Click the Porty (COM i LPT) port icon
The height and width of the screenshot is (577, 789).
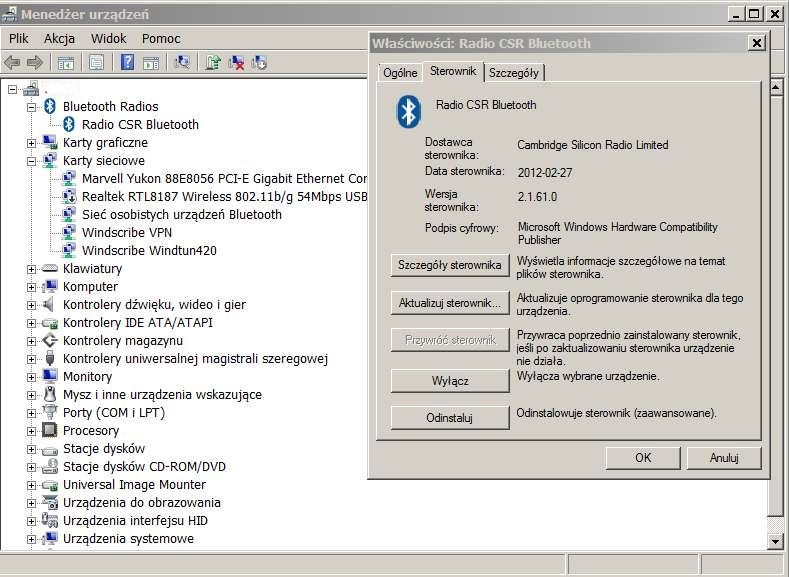click(x=50, y=412)
